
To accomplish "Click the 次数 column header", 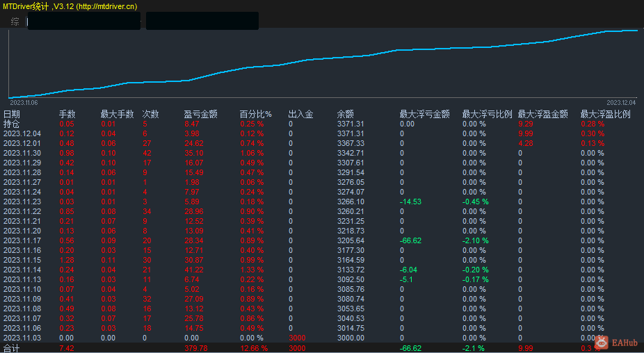I will 150,114.
